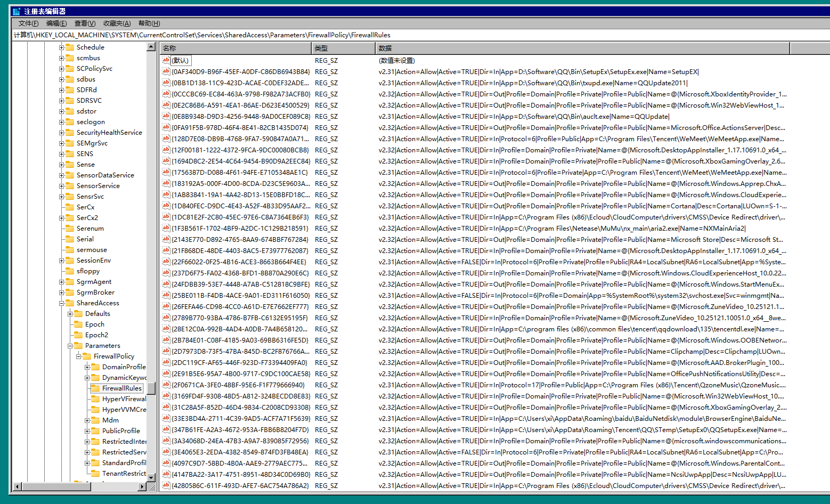Click the Registry Editor title bar icon
Screen dimensions: 830x504
(16, 11)
